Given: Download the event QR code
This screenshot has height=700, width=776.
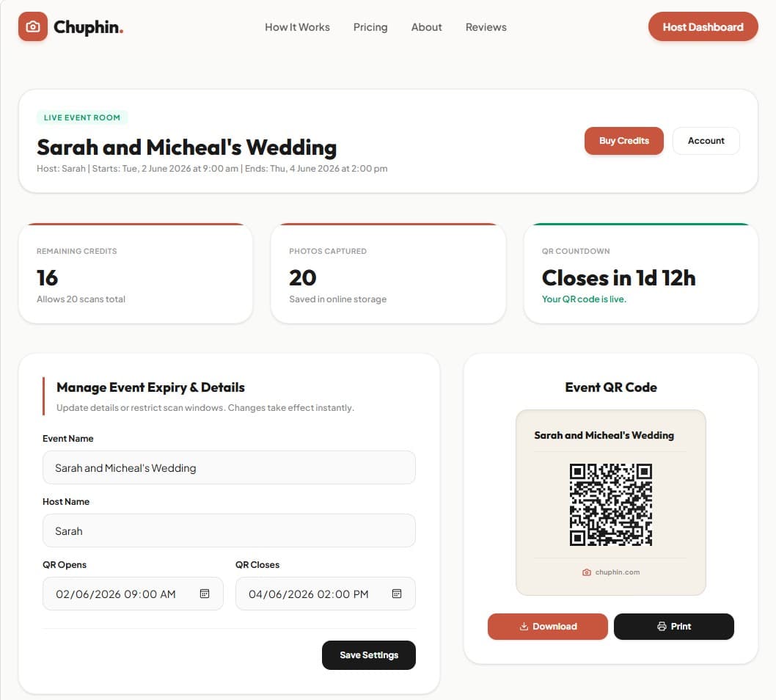Looking at the screenshot, I should [x=547, y=626].
